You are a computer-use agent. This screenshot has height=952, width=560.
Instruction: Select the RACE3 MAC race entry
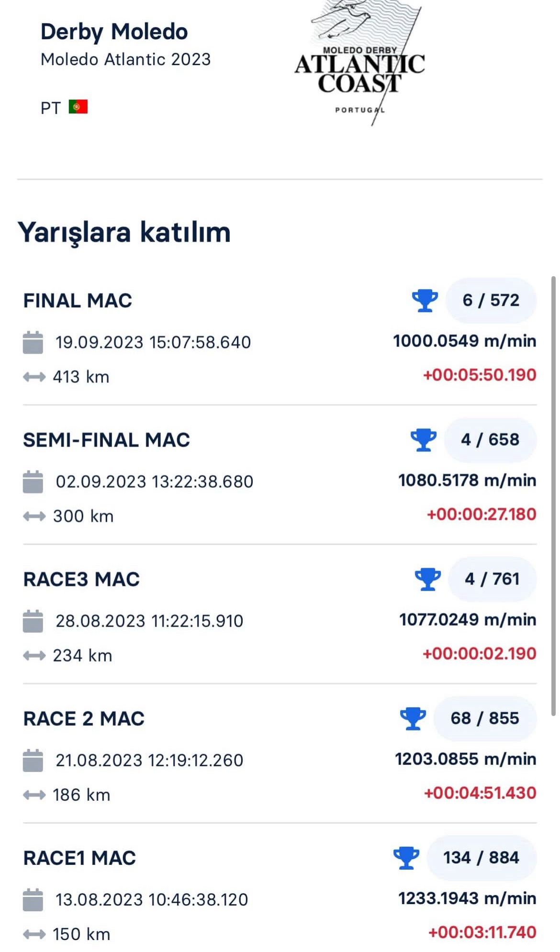[x=81, y=579]
